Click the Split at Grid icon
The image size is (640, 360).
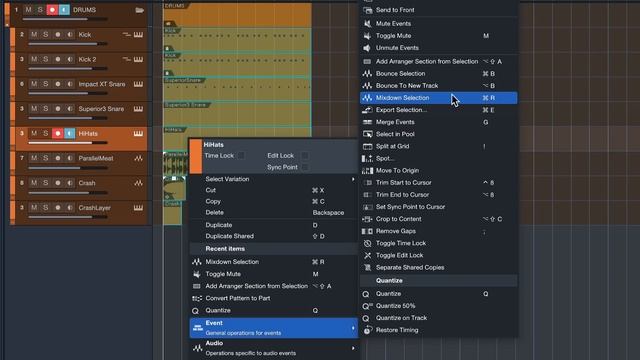(x=367, y=146)
